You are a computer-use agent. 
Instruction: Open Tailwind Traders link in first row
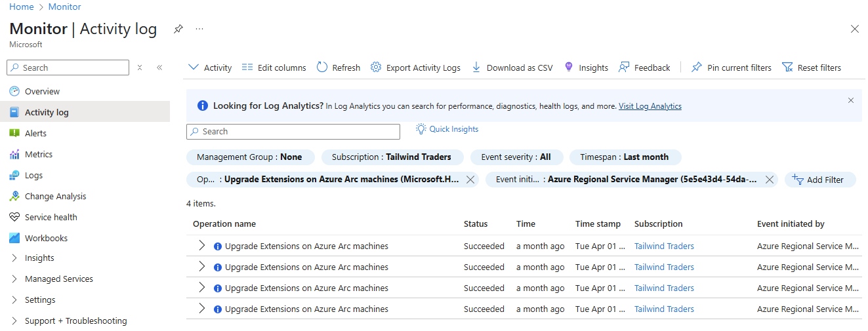(664, 246)
